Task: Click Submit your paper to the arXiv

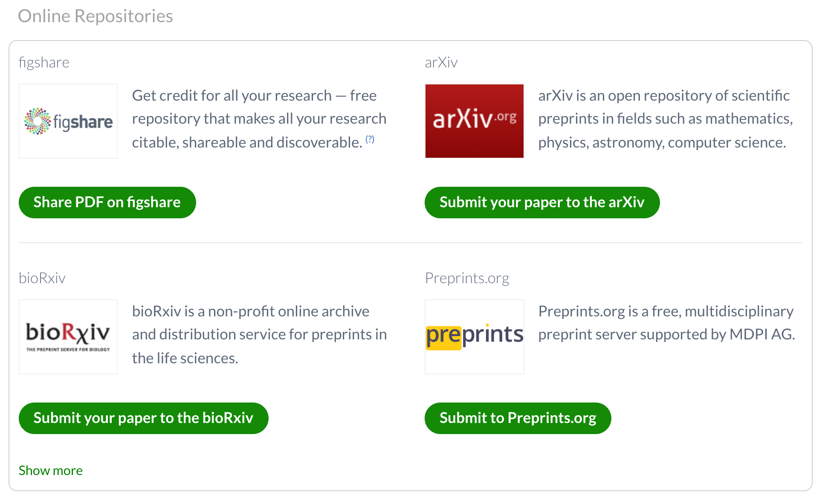Action: coord(542,202)
